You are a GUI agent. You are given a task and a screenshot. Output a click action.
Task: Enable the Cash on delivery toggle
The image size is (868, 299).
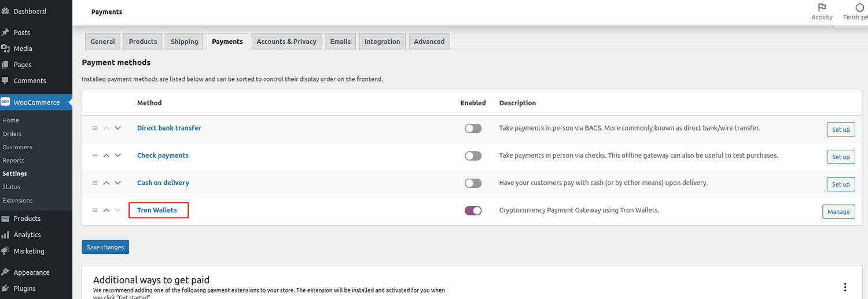coord(473,183)
